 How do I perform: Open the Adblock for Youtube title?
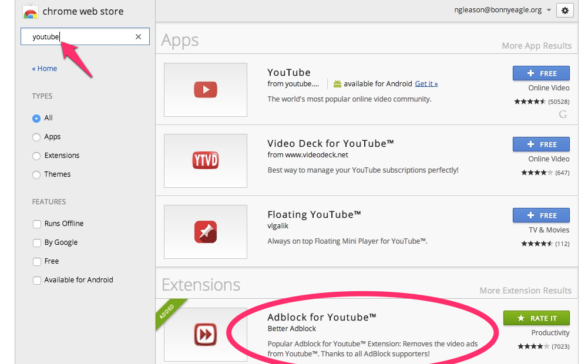pyautogui.click(x=322, y=317)
